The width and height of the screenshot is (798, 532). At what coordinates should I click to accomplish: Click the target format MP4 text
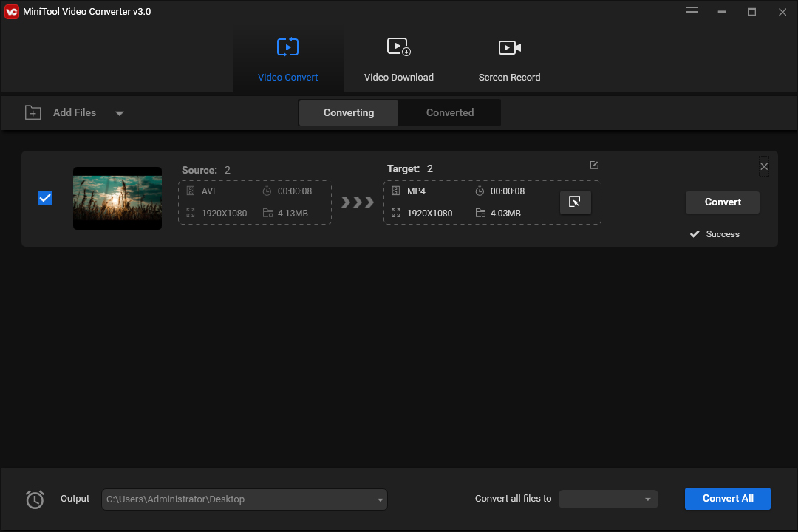click(416, 191)
